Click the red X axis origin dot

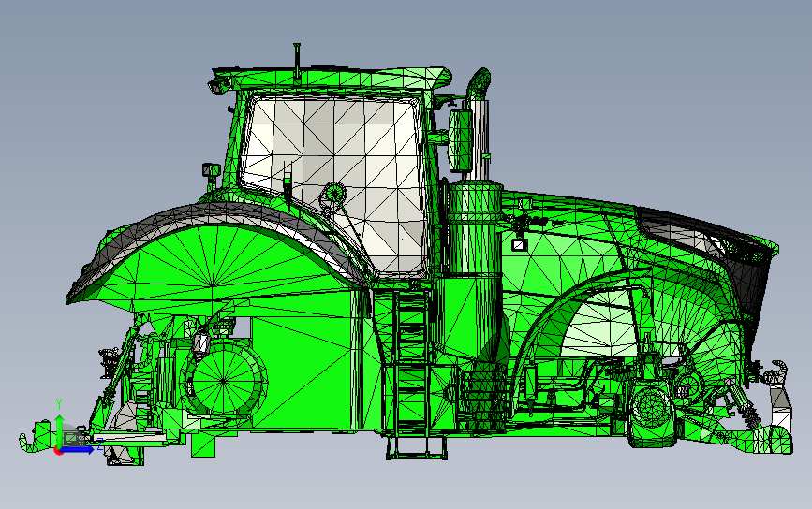click(x=59, y=451)
